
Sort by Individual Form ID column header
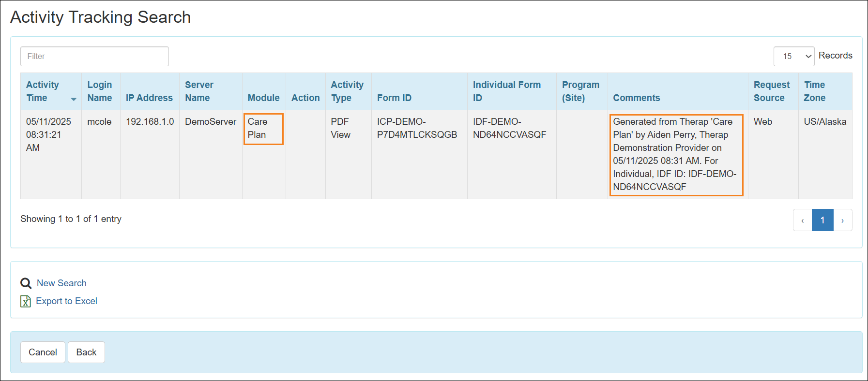512,91
